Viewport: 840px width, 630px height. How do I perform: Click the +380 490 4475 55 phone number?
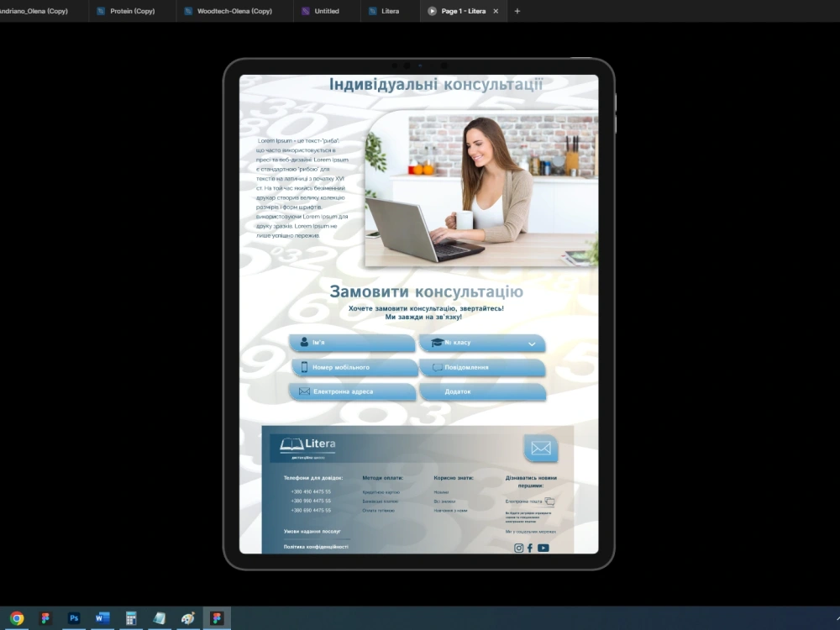tap(311, 491)
